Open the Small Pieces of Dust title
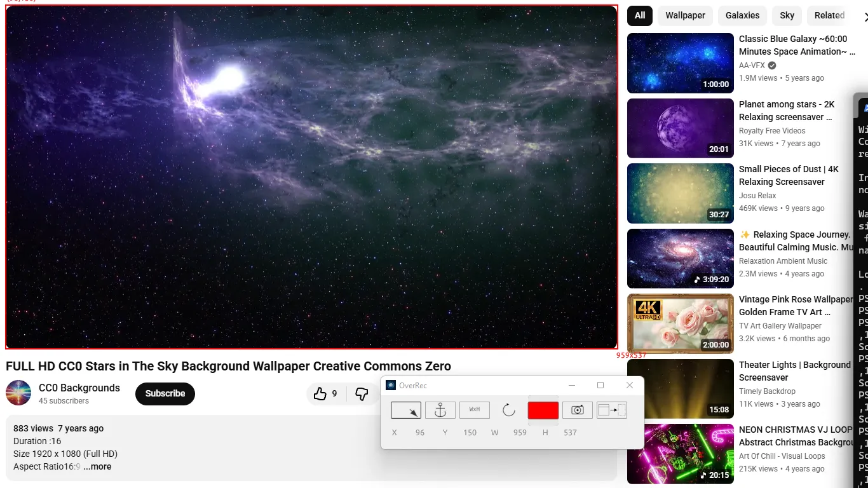Image resolution: width=868 pixels, height=488 pixels. tap(789, 175)
